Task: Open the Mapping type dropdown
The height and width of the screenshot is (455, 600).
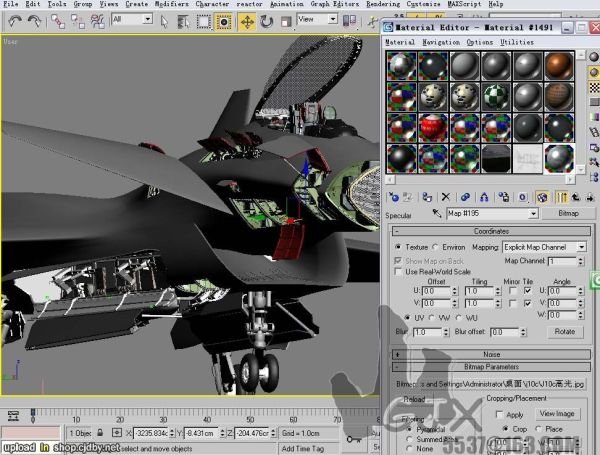Action: pos(582,246)
